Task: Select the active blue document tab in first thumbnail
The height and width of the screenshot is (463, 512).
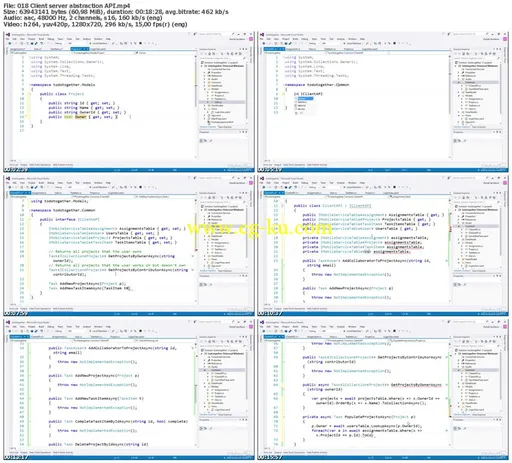Action: click(x=80, y=49)
